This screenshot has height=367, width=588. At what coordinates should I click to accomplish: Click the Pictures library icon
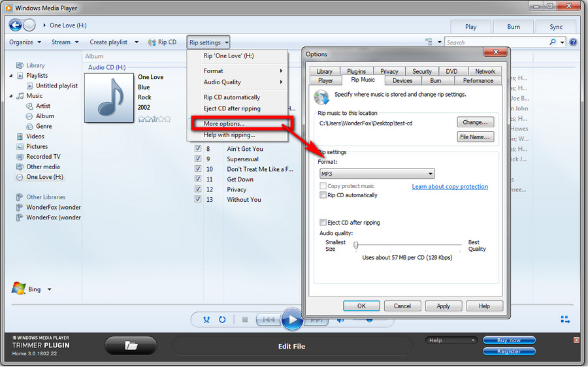[20, 146]
